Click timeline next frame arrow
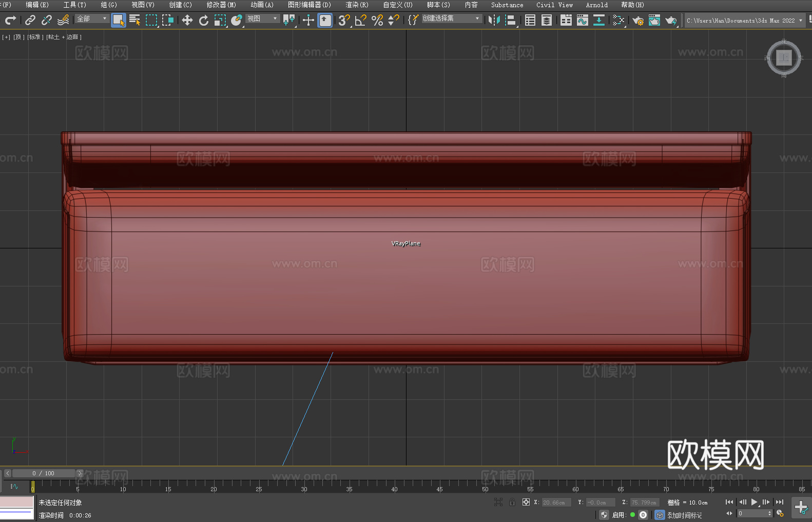812x522 pixels. pos(80,473)
